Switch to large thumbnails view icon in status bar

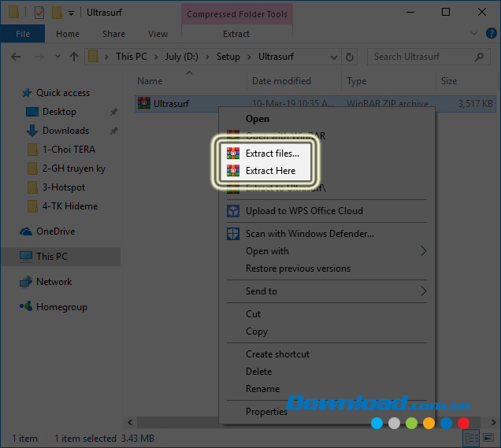488,438
